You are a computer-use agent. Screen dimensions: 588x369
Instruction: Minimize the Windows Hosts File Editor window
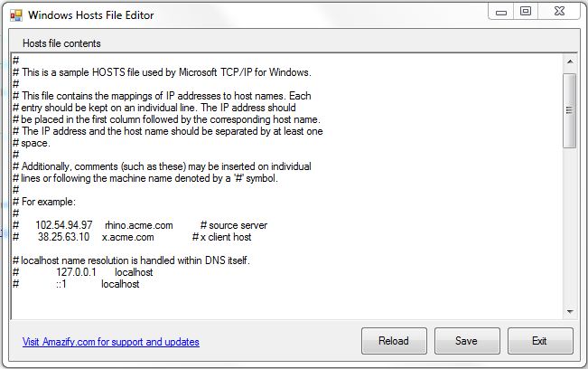click(x=502, y=11)
